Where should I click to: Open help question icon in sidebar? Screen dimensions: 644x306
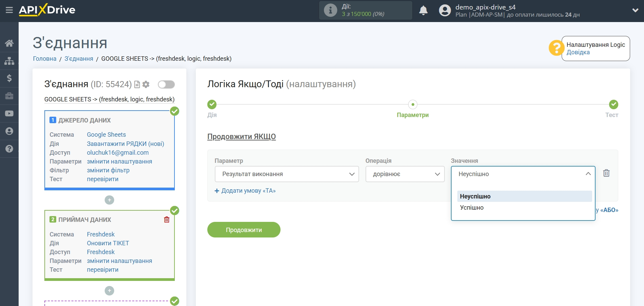pyautogui.click(x=9, y=149)
